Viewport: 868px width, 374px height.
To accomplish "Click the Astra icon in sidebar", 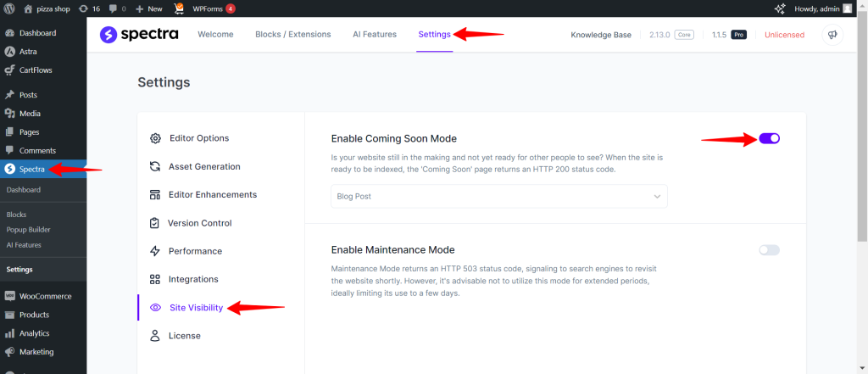I will pos(9,52).
